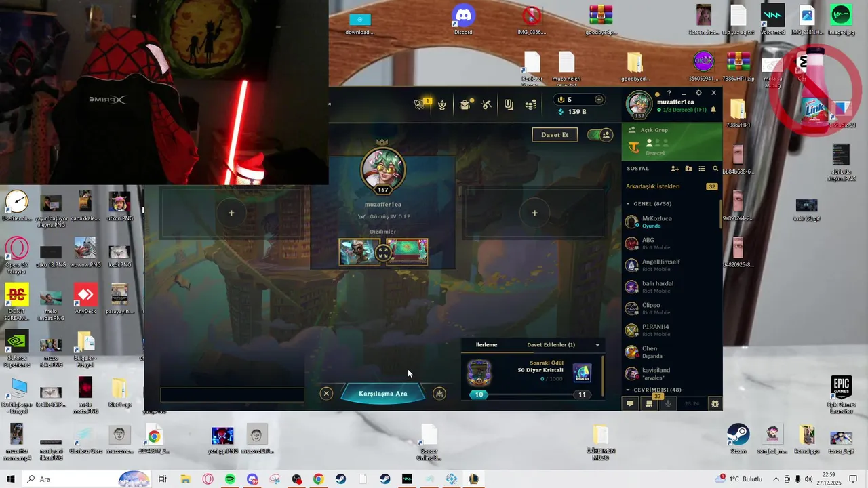Image resolution: width=868 pixels, height=488 pixels.
Task: Open the Davet Edilenler dropdown arrow
Action: pyautogui.click(x=597, y=345)
